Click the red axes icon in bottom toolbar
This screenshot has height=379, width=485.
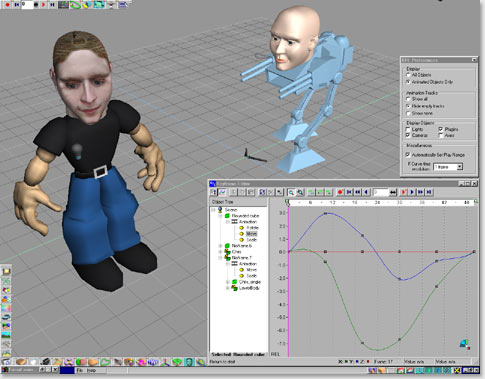(166, 362)
